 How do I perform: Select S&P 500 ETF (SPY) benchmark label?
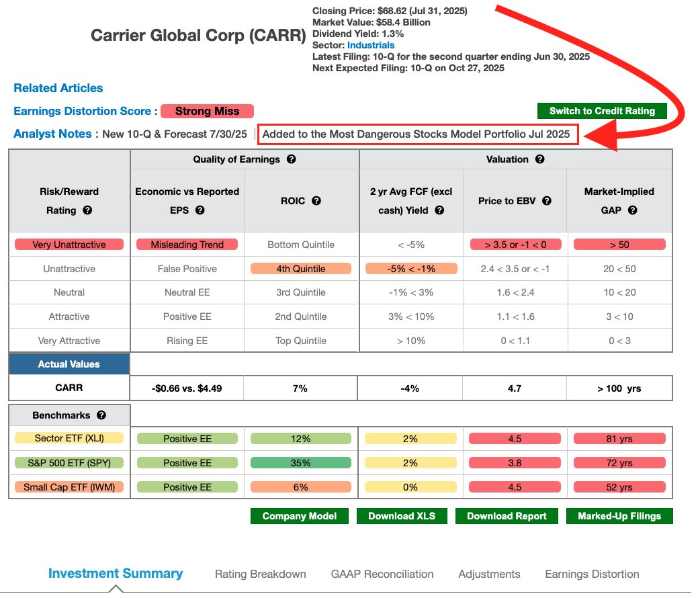(69, 463)
